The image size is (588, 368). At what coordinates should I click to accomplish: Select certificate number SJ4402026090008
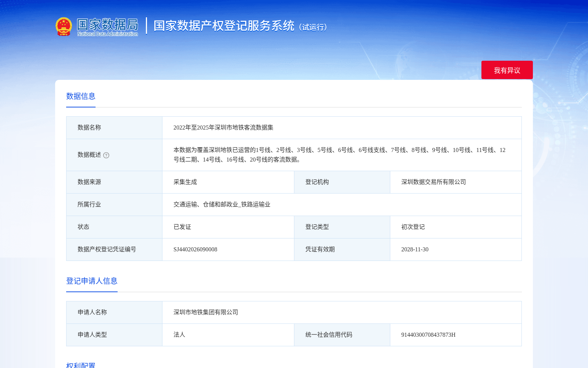point(195,250)
